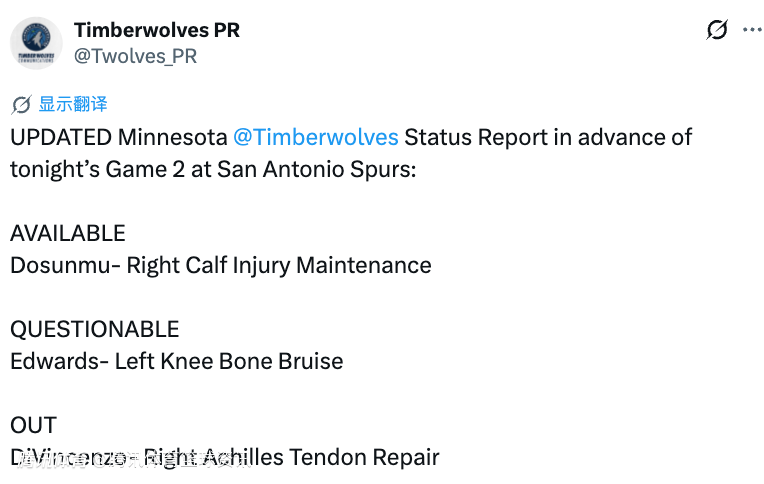The width and height of the screenshot is (764, 484).
Task: Select the QUESTIONABLE heading
Action: point(95,329)
